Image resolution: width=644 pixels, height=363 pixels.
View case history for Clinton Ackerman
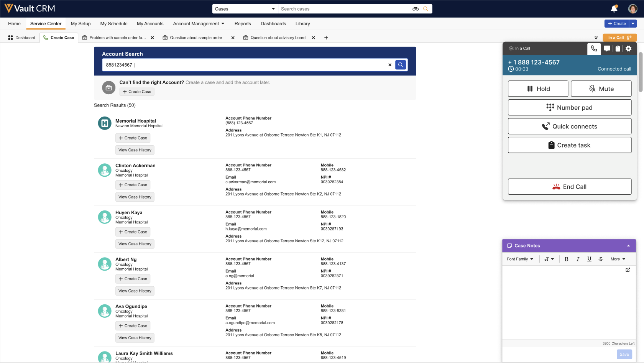point(135,197)
